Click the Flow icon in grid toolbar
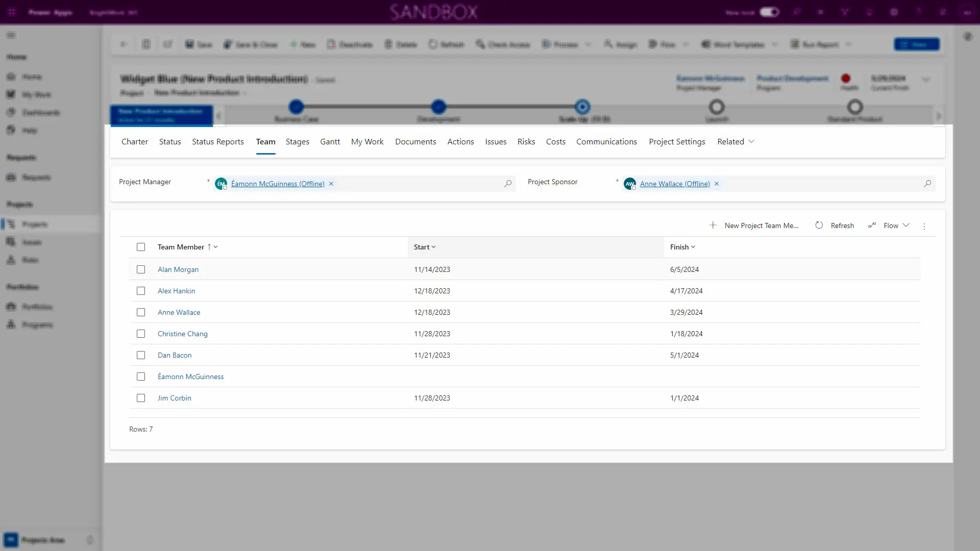Viewport: 980px width, 551px height. (x=872, y=226)
